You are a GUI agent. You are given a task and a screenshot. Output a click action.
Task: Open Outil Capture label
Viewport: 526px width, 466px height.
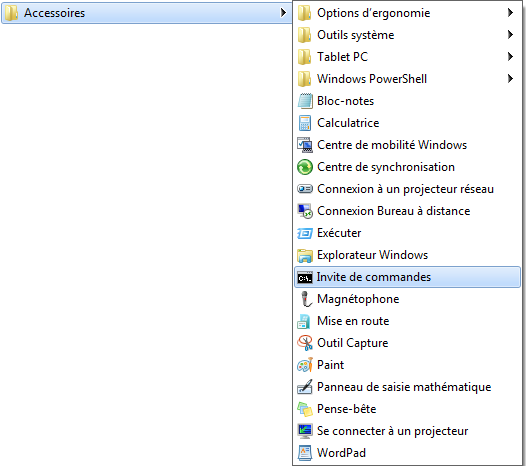(x=353, y=343)
